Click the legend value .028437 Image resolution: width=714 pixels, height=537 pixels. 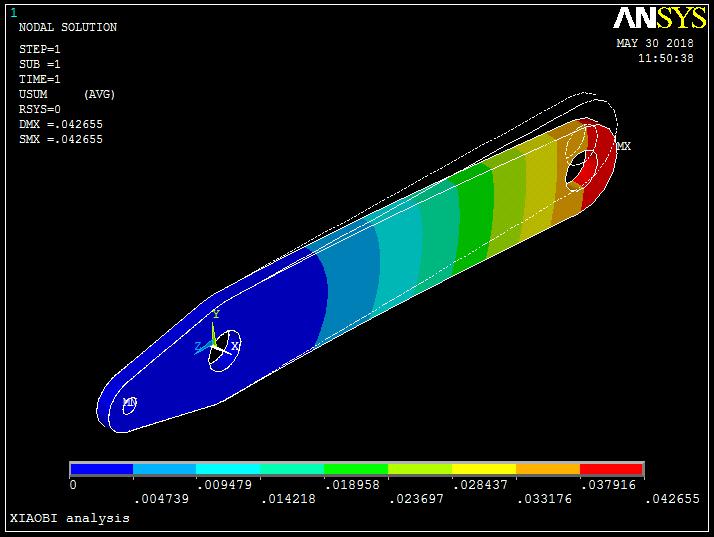click(x=480, y=485)
